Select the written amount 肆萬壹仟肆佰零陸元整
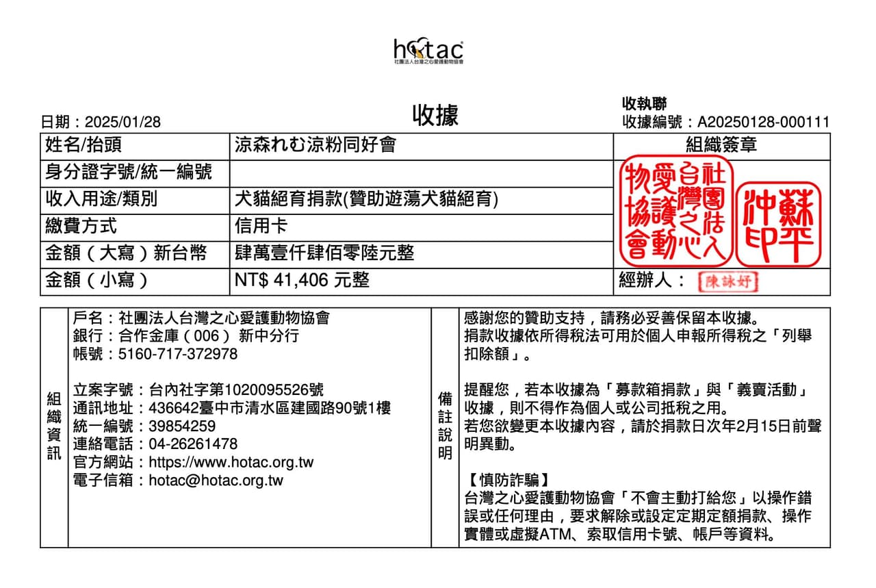Viewport: 876px width, 588px height. pyautogui.click(x=324, y=253)
